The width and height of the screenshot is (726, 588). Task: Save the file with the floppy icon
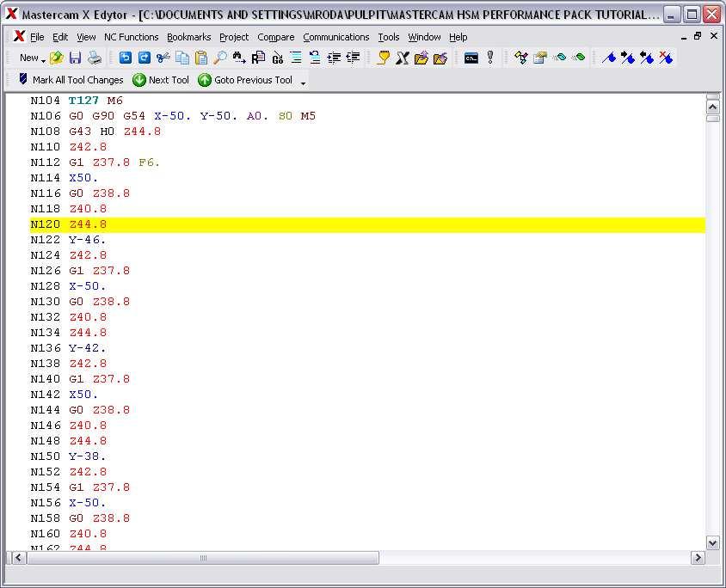tap(75, 58)
